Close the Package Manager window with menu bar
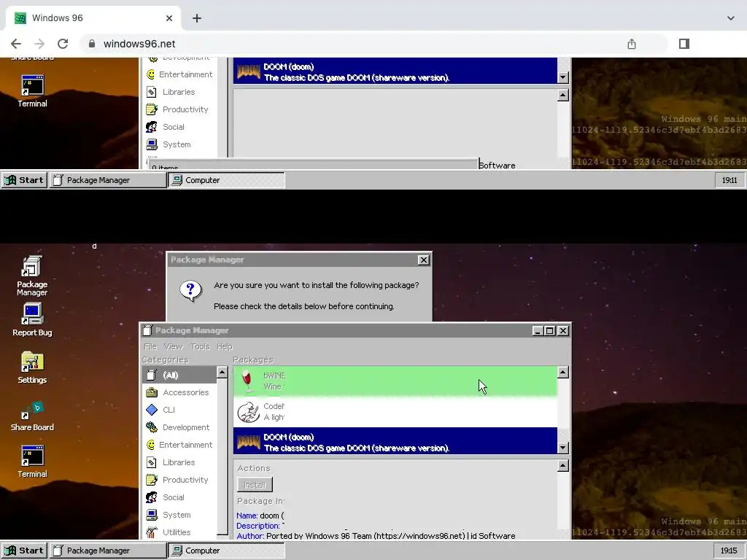 tap(563, 330)
